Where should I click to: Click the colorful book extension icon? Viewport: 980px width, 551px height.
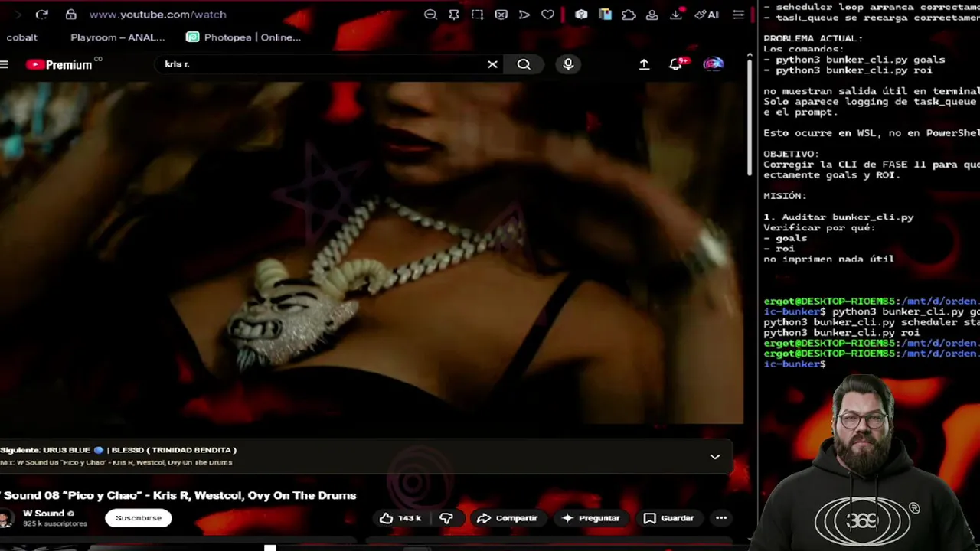pos(605,15)
